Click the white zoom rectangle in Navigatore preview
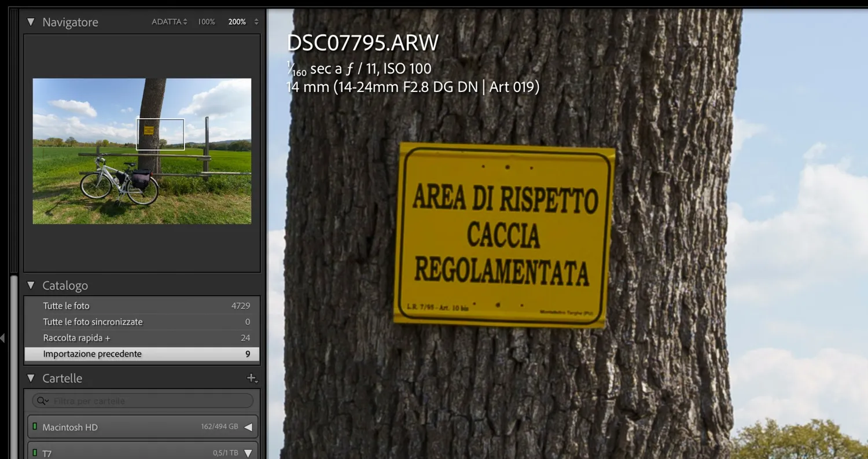This screenshot has height=459, width=868. point(160,134)
